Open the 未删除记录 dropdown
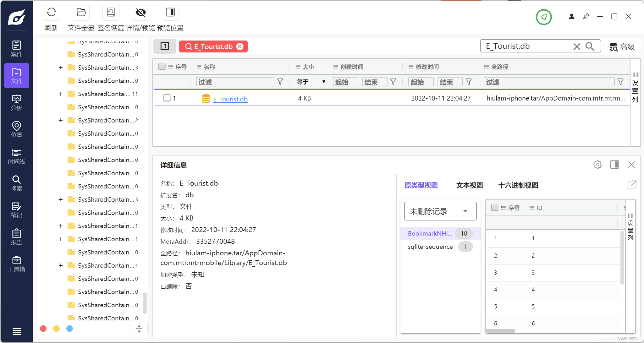Viewport: 644px width, 343px height. point(440,211)
